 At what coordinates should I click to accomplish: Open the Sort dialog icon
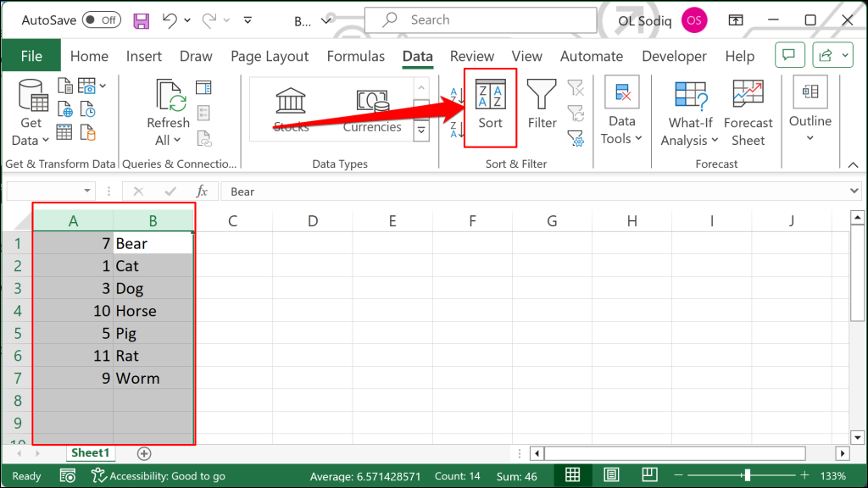pos(491,107)
